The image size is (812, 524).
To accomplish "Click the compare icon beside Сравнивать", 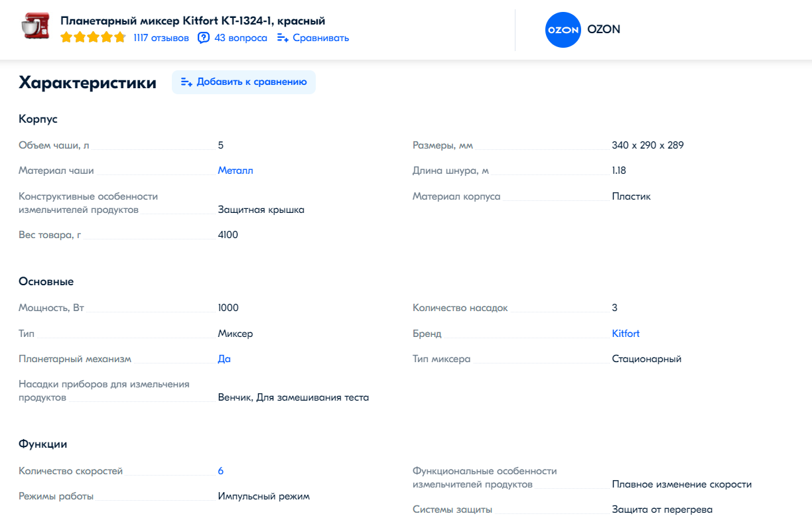I will (x=283, y=38).
